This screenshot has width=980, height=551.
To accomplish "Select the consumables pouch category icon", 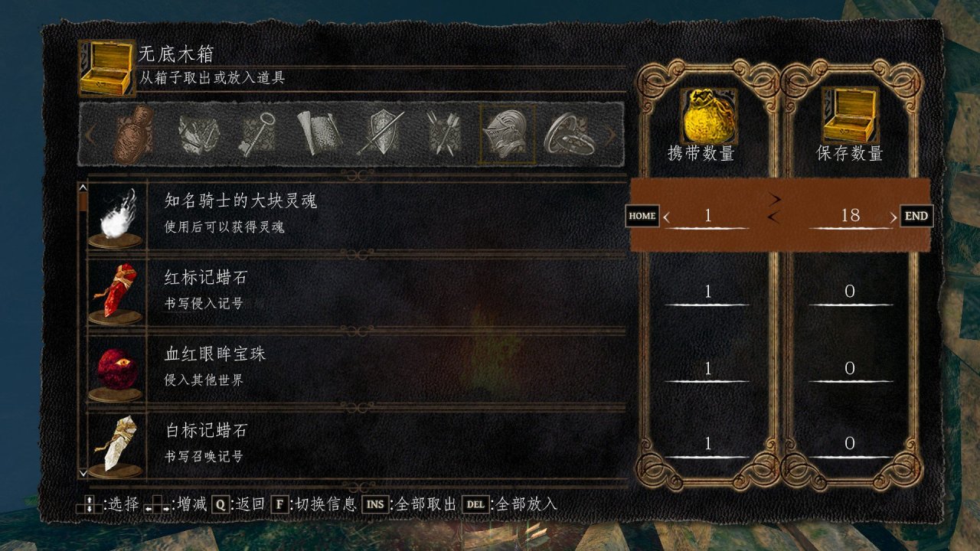I will (x=134, y=135).
